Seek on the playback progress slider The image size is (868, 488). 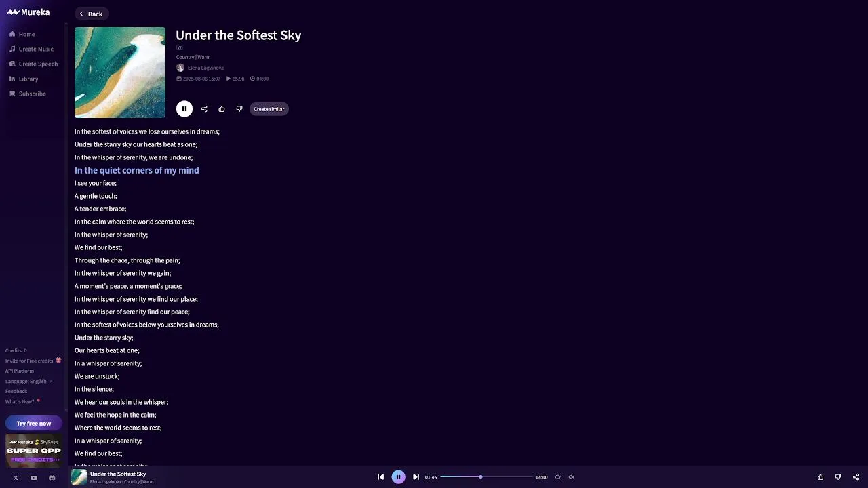pos(486,477)
